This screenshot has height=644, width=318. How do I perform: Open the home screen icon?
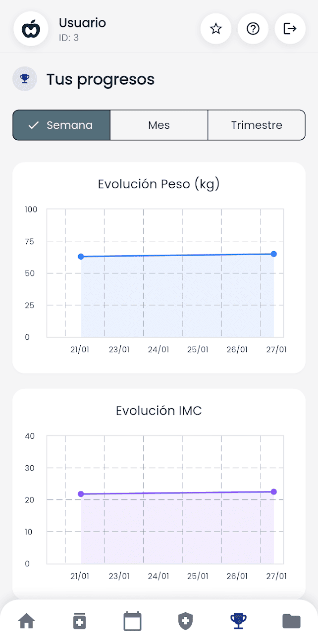[x=27, y=621]
